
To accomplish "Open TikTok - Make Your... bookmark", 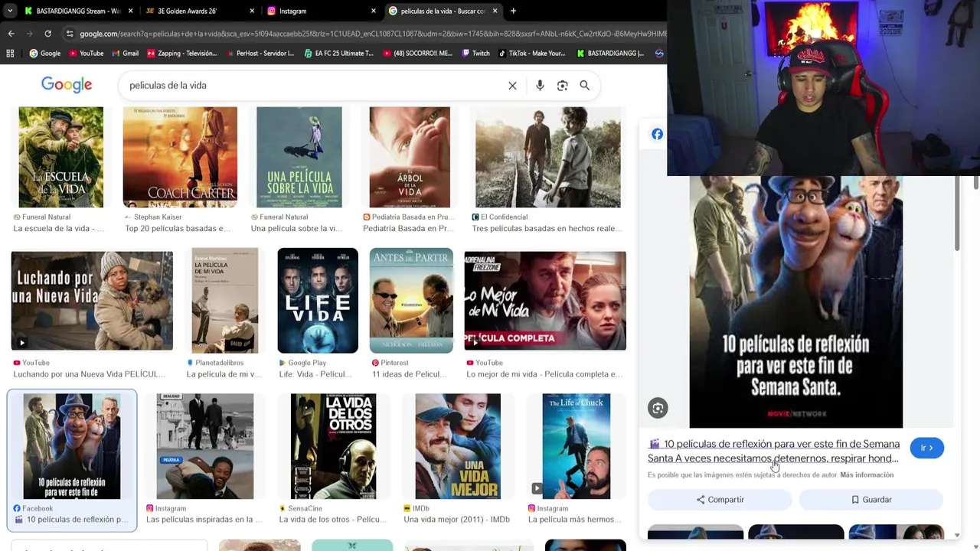I will pyautogui.click(x=531, y=54).
